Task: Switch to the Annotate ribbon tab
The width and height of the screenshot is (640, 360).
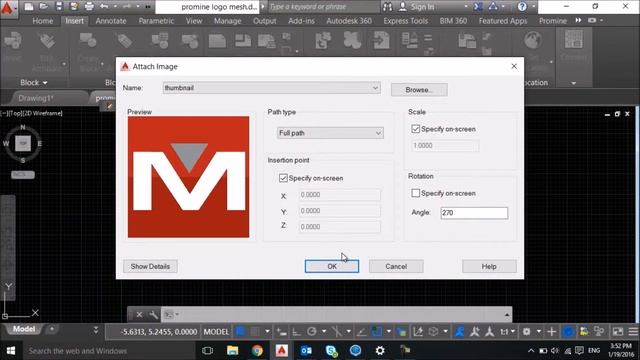Action: pos(111,21)
